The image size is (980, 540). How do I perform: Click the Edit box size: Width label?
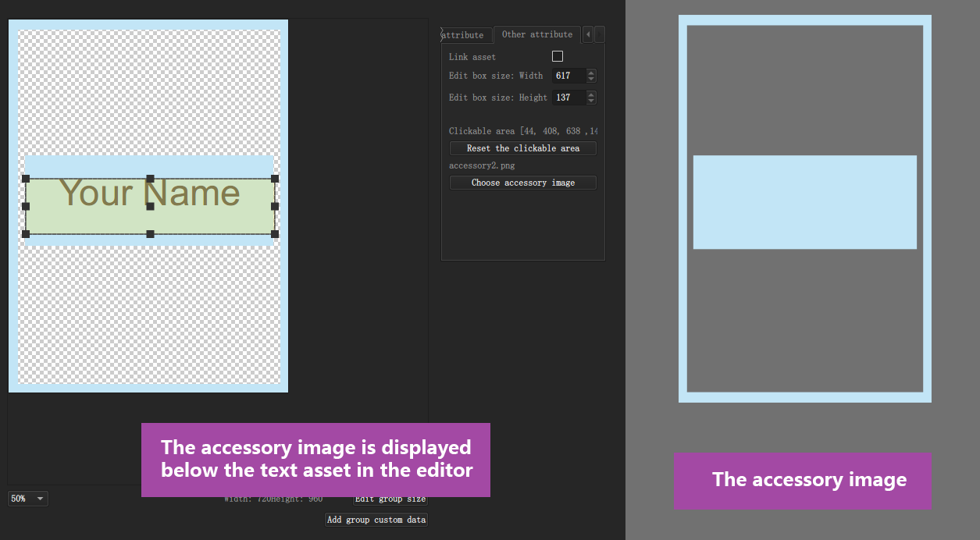click(496, 76)
